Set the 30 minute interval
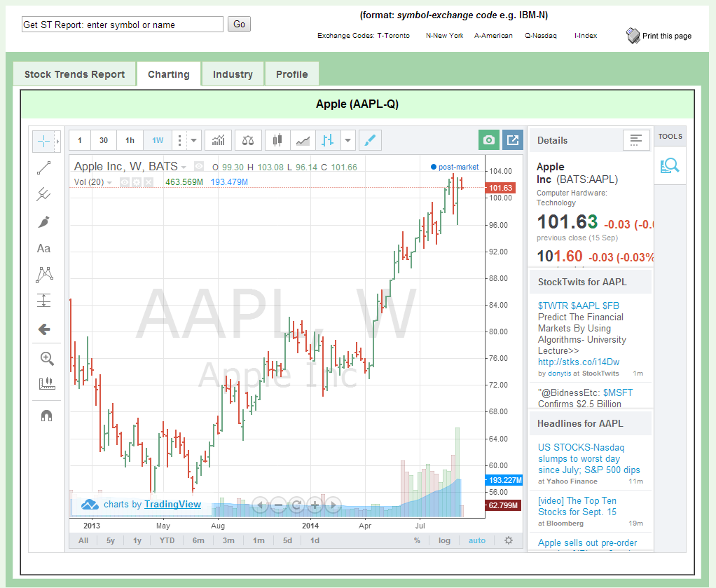Viewport: 716px width, 588px height. tap(104, 140)
